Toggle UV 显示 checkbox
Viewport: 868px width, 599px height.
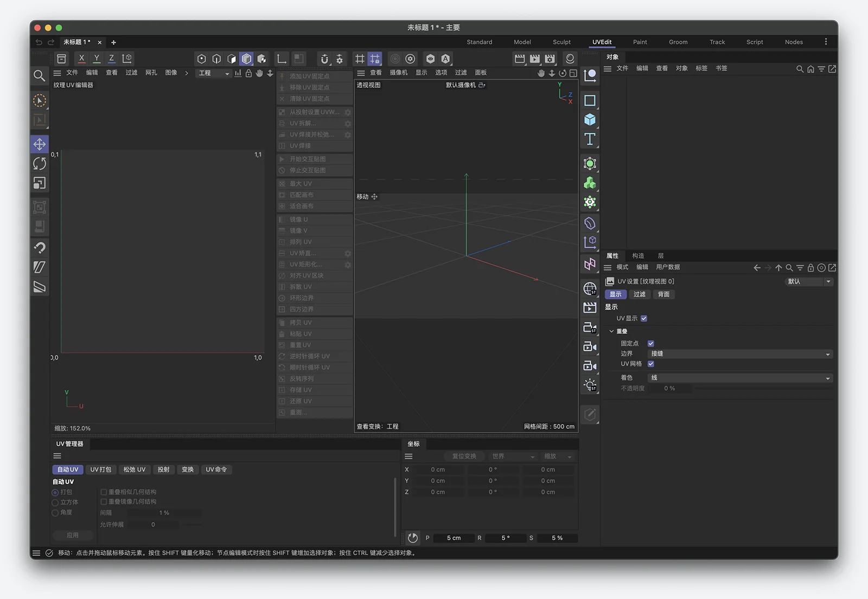(x=644, y=319)
